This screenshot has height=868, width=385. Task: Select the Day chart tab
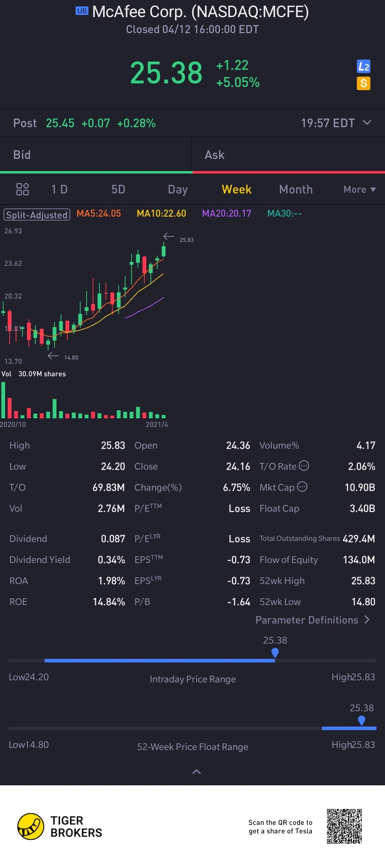(178, 189)
